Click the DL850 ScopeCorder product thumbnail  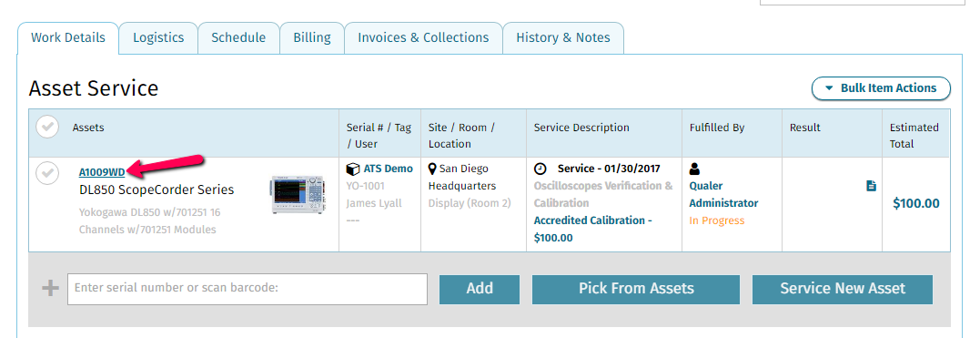(298, 195)
